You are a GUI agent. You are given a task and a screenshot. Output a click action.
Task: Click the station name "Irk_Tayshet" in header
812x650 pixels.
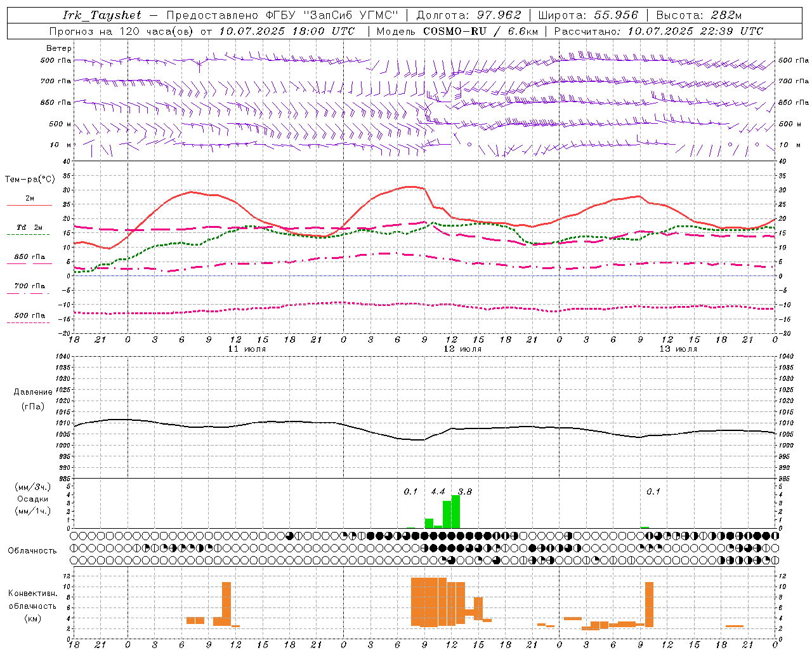[x=102, y=15]
